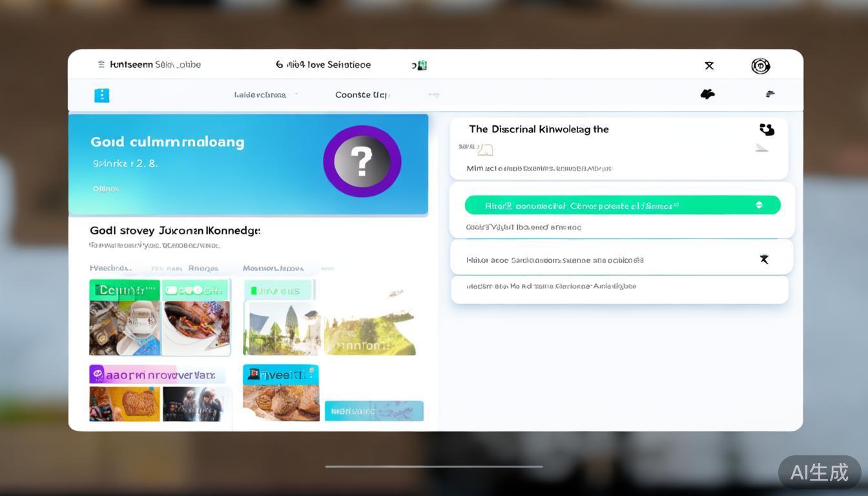This screenshot has width=868, height=496.
Task: Click the black cloud-shaped icon in the toolbar
Action: [x=708, y=94]
